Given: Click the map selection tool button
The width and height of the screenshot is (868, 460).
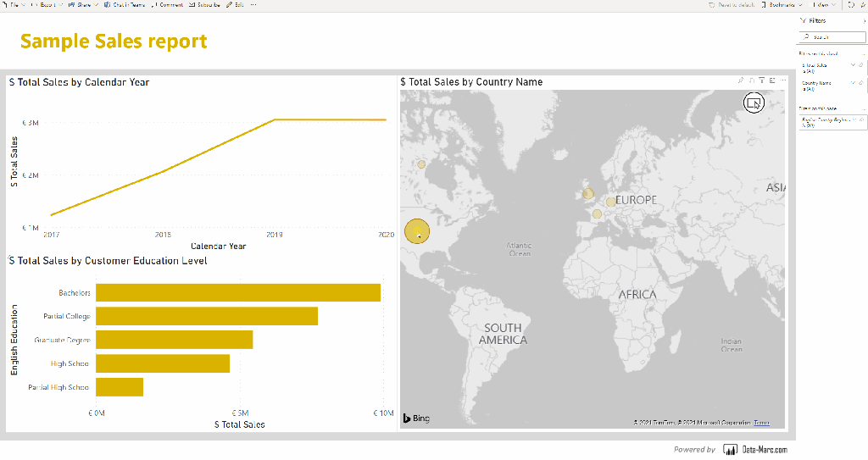Looking at the screenshot, I should [x=753, y=103].
